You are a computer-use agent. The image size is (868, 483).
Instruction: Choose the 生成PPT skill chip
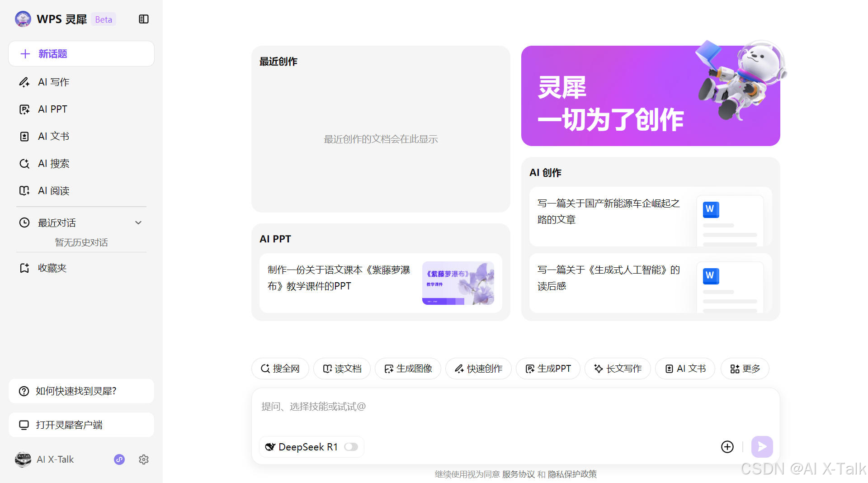click(548, 369)
